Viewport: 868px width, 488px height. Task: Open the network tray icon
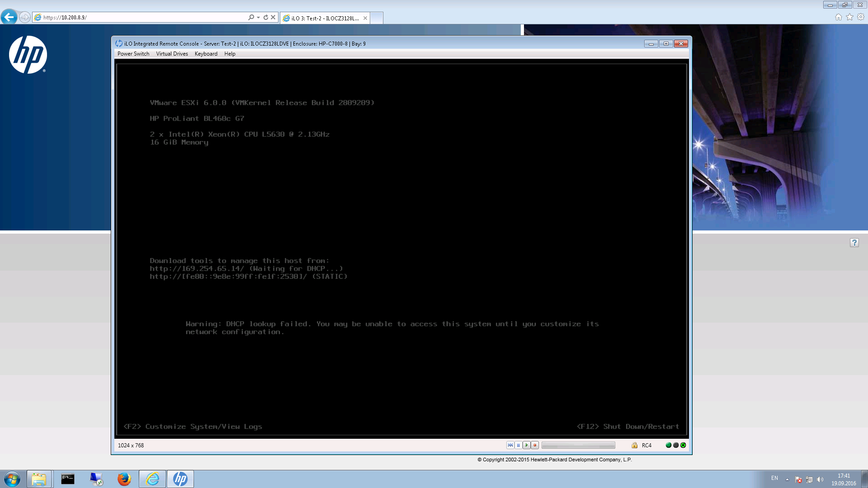point(809,479)
